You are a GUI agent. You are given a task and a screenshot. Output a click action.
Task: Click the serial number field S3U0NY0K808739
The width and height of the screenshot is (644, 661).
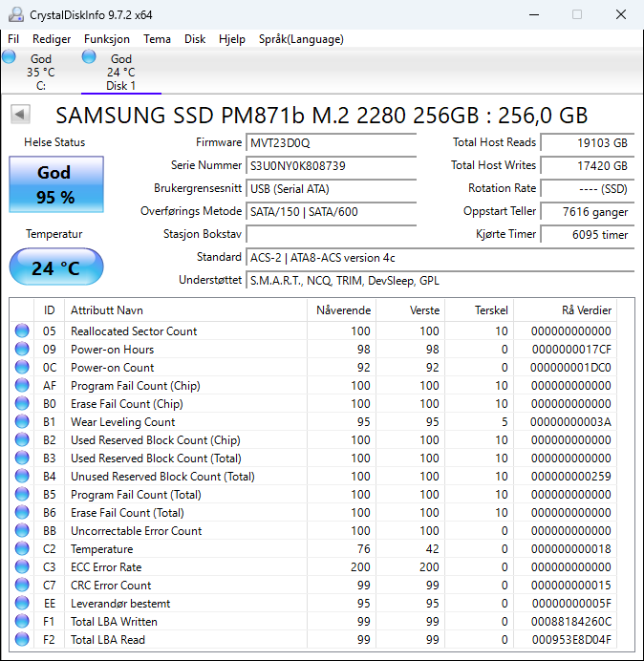[x=331, y=165]
